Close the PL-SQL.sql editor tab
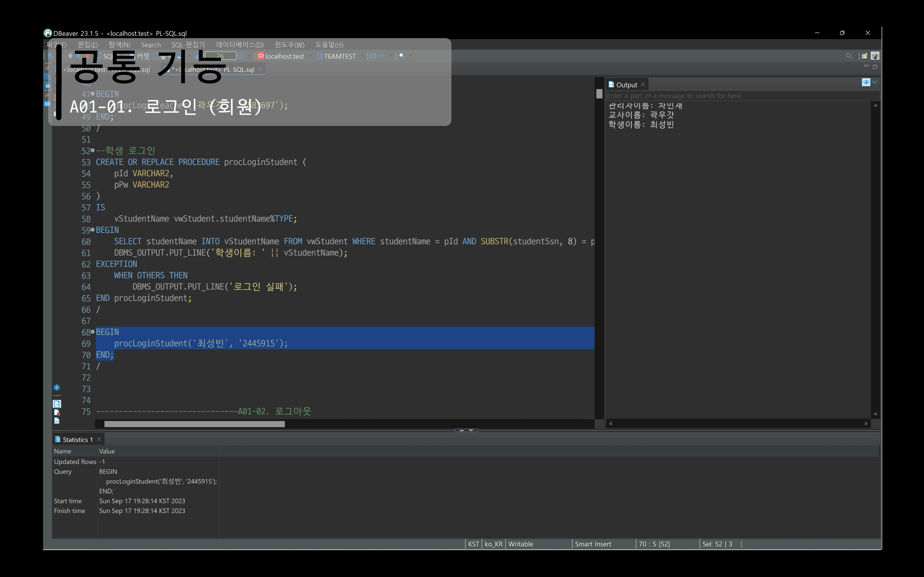 tap(260, 69)
